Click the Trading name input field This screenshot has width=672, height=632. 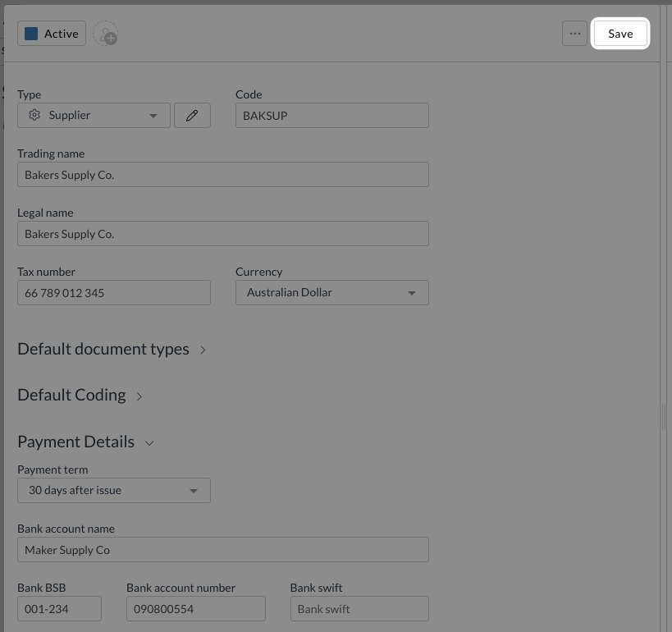[x=222, y=175]
